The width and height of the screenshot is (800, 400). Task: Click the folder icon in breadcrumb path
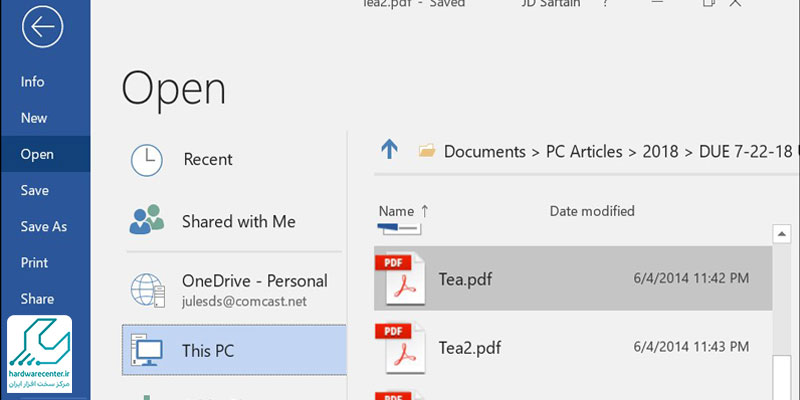coord(427,151)
